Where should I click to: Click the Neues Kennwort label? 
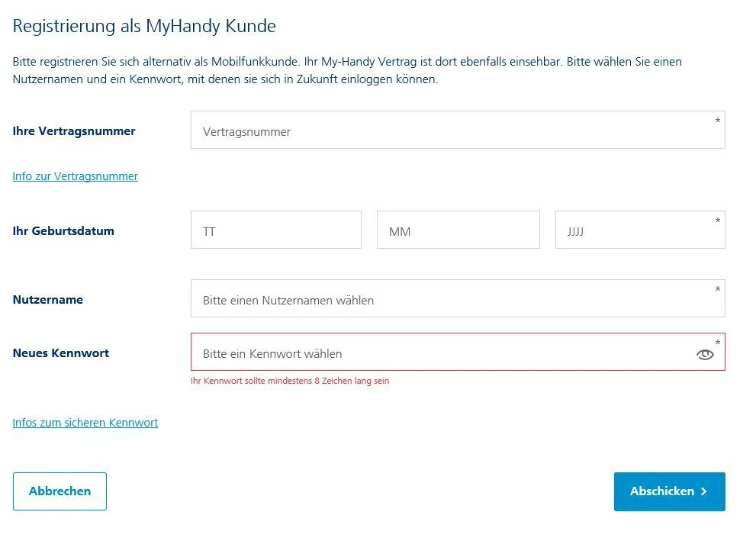[61, 353]
